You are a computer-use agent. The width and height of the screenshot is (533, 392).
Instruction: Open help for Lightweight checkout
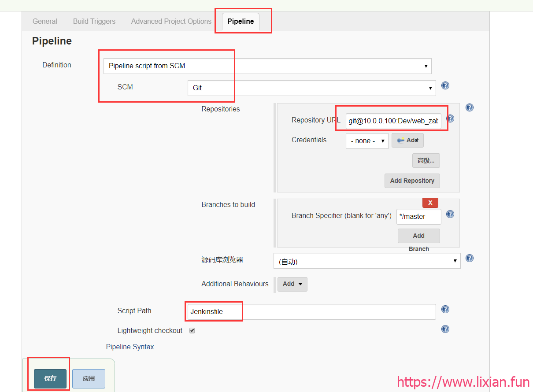[x=445, y=329]
